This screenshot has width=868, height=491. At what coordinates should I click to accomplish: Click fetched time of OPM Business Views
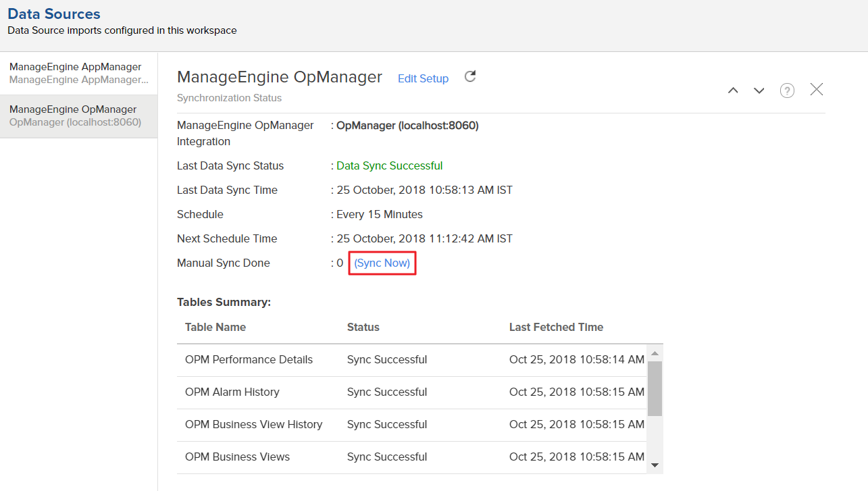click(x=577, y=457)
